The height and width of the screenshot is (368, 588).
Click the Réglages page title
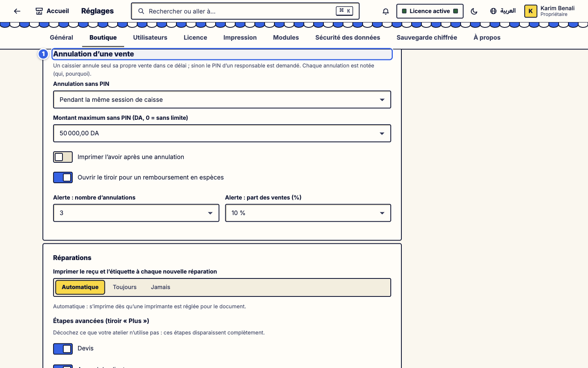pos(97,11)
